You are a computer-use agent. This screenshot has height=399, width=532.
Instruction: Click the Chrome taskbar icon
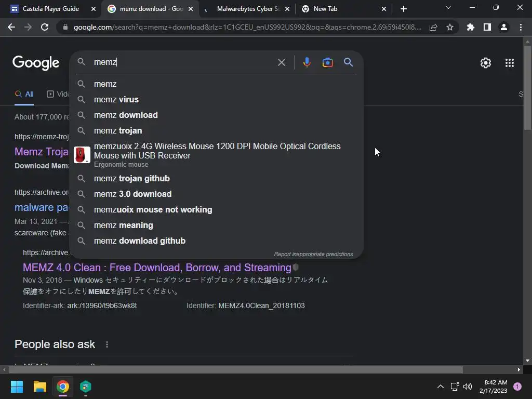(x=63, y=387)
